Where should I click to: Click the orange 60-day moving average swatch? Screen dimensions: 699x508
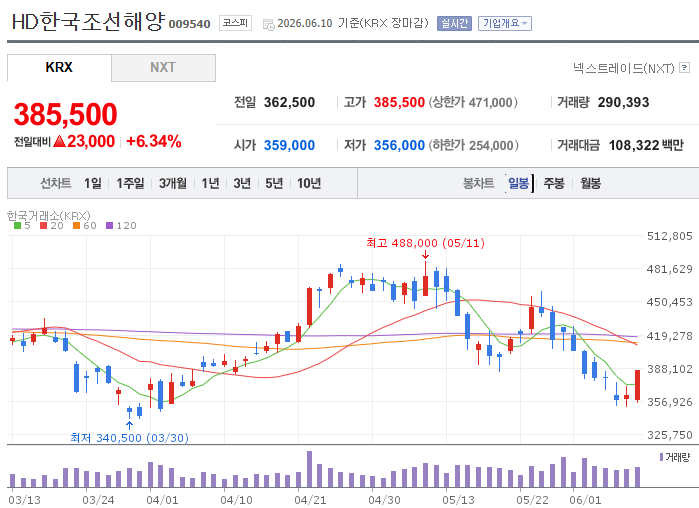[76, 225]
